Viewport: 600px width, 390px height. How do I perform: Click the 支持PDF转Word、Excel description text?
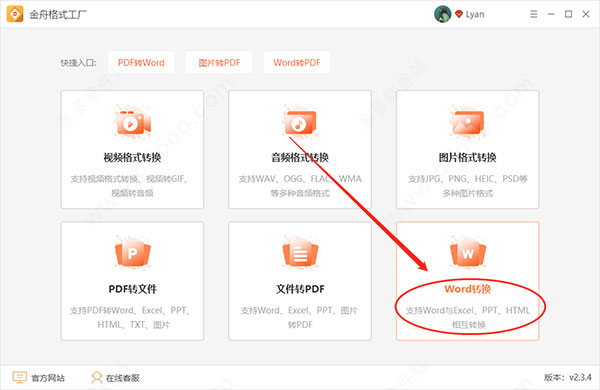coord(131,317)
